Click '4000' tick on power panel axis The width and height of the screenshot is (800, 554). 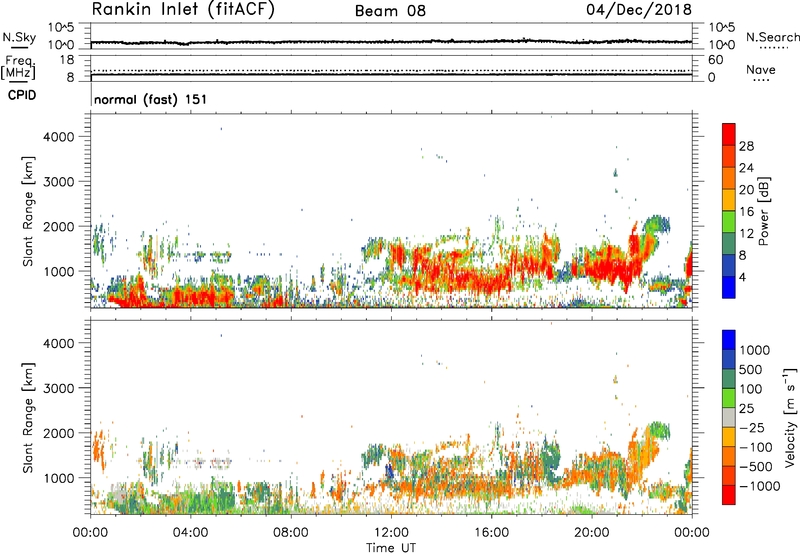(58, 137)
